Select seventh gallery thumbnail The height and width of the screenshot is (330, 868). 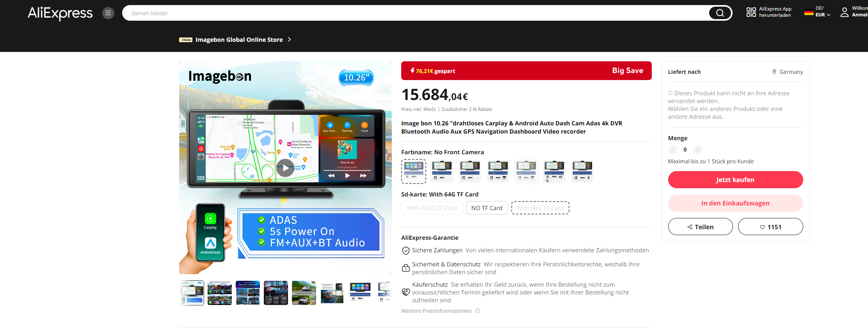click(360, 293)
